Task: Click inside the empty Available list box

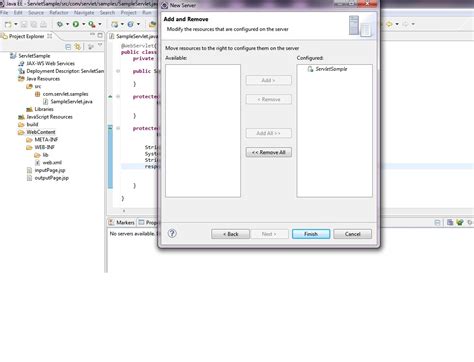Action: pos(203,131)
